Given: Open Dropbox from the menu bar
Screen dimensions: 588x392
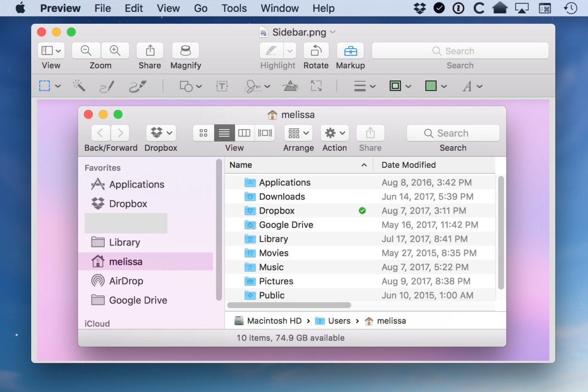Looking at the screenshot, I should click(x=419, y=7).
